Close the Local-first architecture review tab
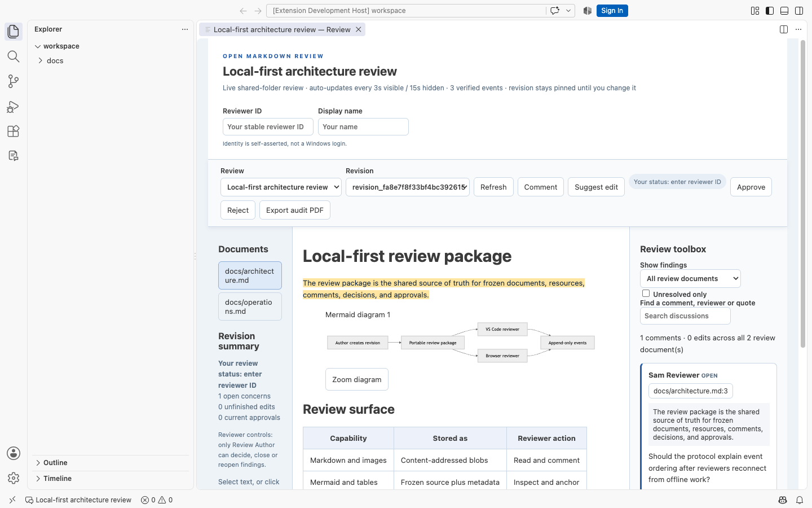 [x=358, y=29]
